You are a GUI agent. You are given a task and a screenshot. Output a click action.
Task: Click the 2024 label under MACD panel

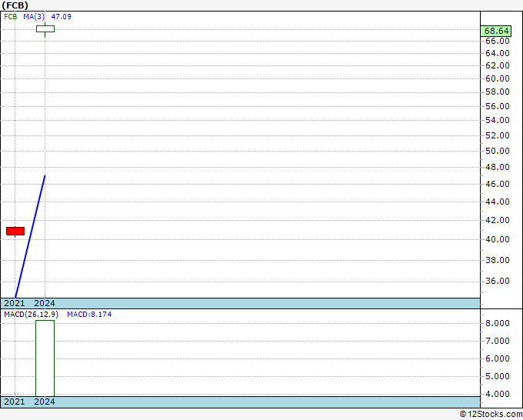pyautogui.click(x=45, y=402)
